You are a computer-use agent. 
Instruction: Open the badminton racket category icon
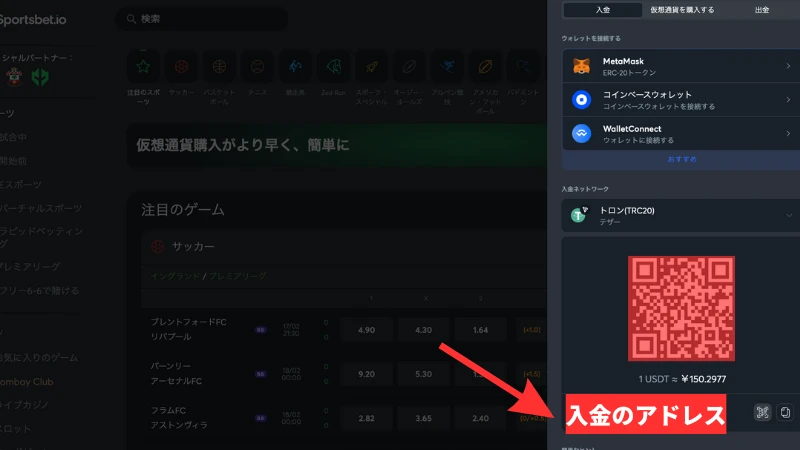(x=523, y=66)
